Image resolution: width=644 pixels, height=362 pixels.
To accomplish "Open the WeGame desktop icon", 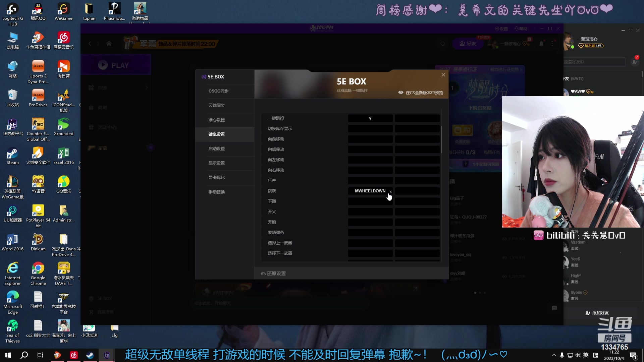I will [x=63, y=12].
